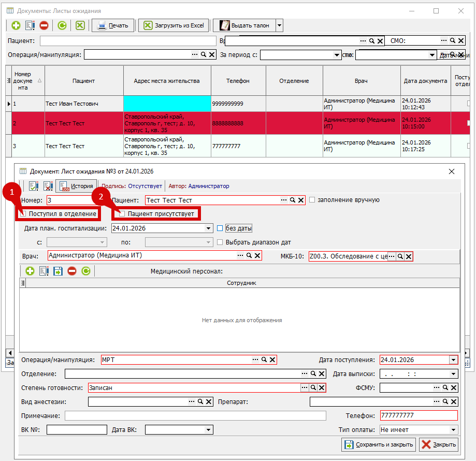Click the Excel export icon in main toolbar
Screen dimensions: 476x461
point(80,25)
